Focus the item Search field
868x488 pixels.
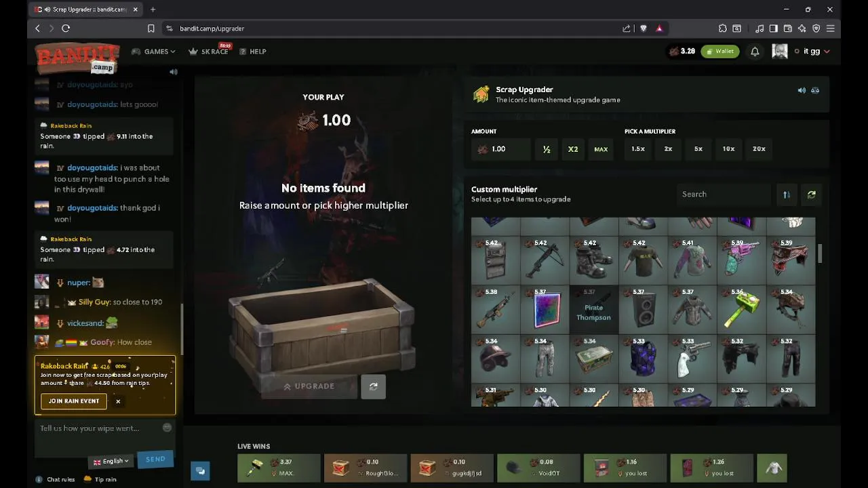tap(724, 195)
